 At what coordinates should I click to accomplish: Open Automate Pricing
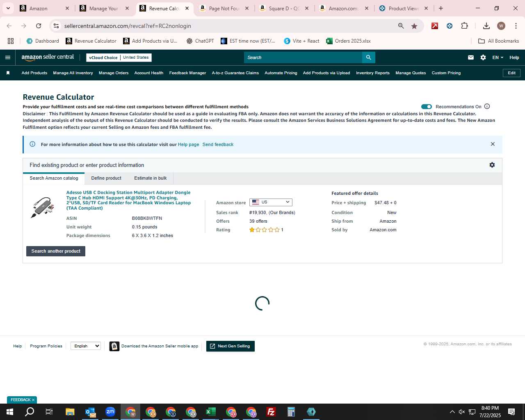281,73
